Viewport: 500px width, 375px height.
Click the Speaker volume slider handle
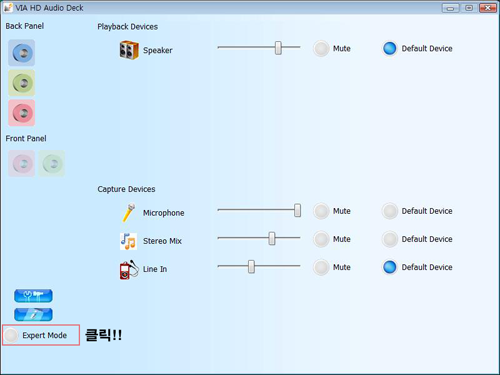point(278,48)
